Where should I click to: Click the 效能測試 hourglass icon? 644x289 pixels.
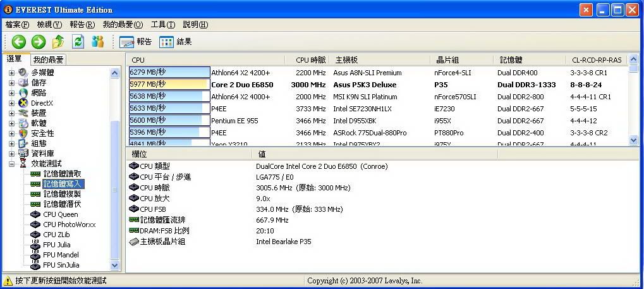(x=23, y=164)
